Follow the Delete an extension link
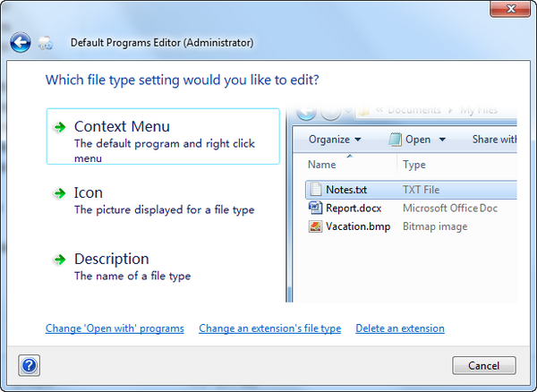The height and width of the screenshot is (392, 537). tap(399, 328)
